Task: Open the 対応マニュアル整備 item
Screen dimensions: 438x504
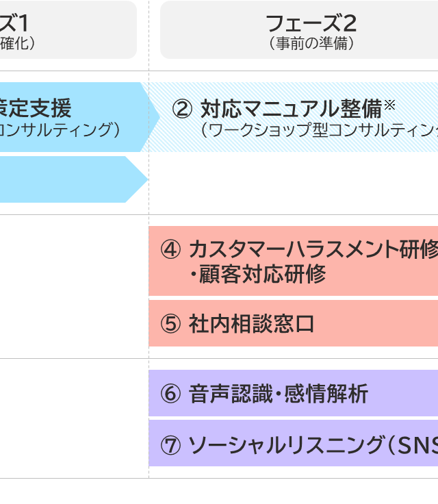Action: click(x=289, y=109)
